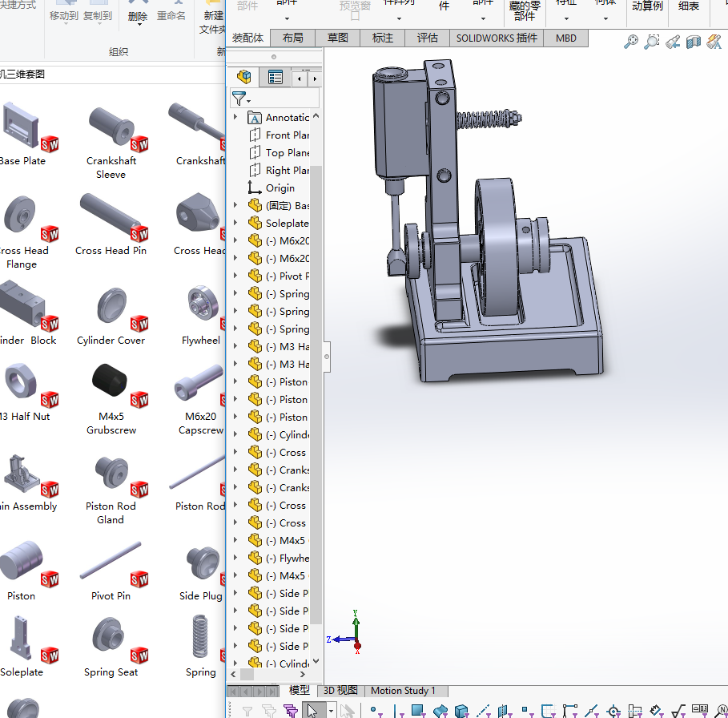
Task: Open the FeatureManager design tree tab
Action: 244,77
